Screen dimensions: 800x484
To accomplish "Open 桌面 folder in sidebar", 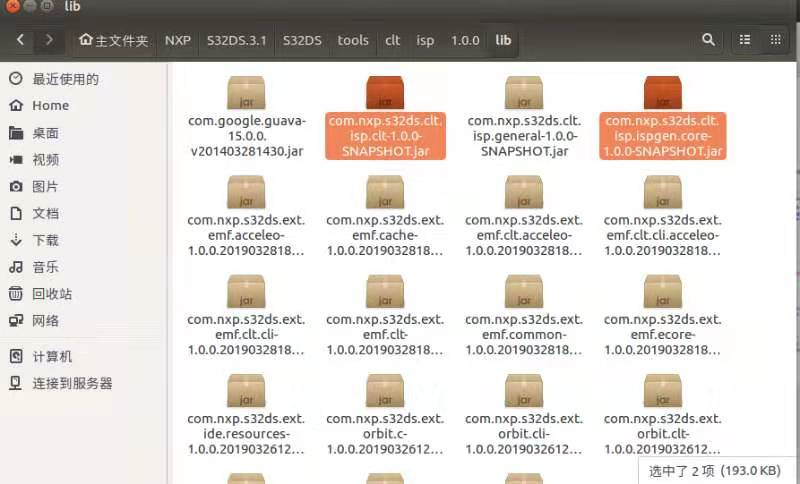I will coord(34,133).
